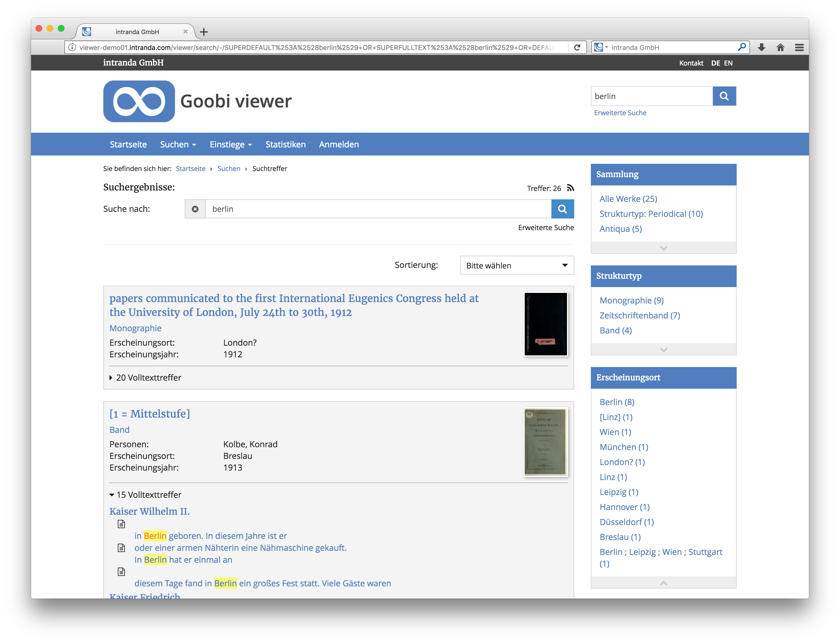The width and height of the screenshot is (840, 643).
Task: Click Erweiterte Suche below results search field
Action: pos(546,227)
